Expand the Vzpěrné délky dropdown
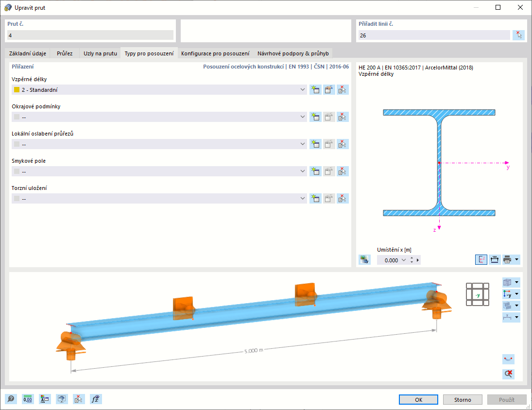Viewport: 532px width, 410px height. 302,90
